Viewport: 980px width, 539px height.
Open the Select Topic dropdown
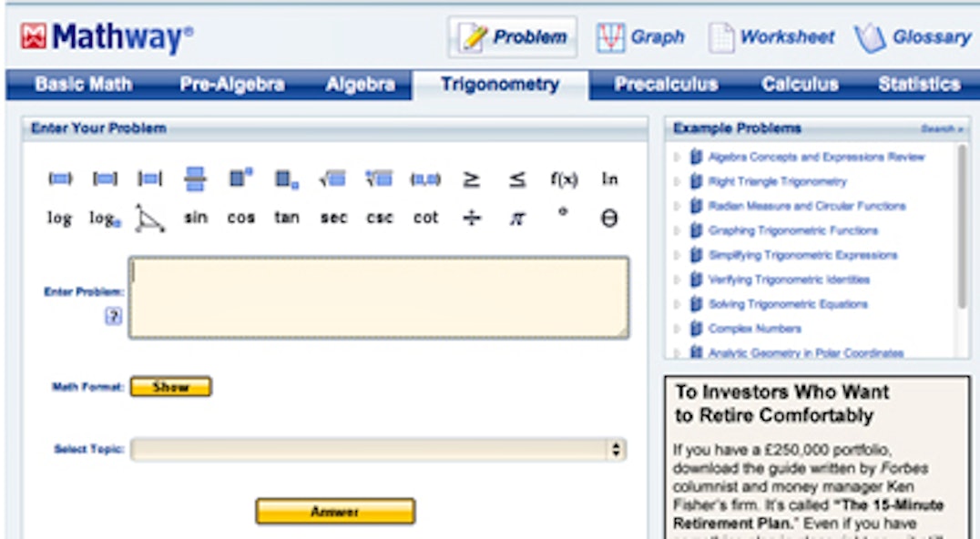(x=379, y=449)
